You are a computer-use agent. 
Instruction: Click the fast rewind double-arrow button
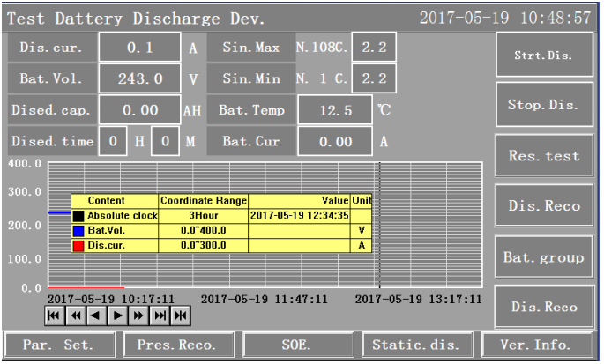pyautogui.click(x=74, y=315)
